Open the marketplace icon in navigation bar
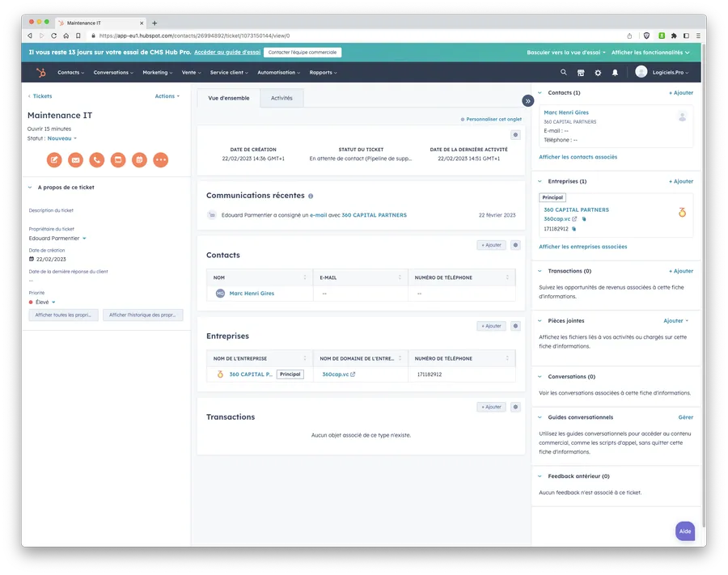The width and height of the screenshot is (728, 575). [x=580, y=73]
